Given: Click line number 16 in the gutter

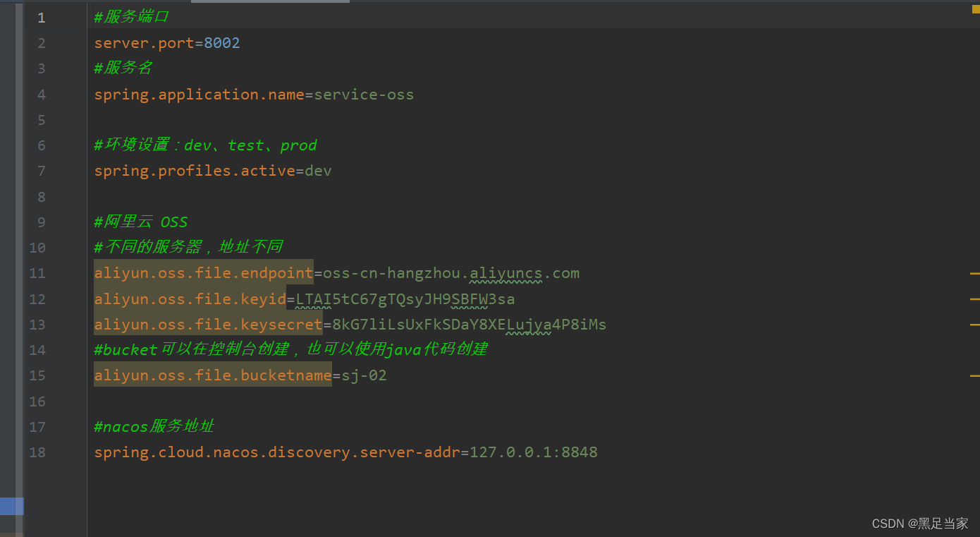Looking at the screenshot, I should tap(37, 402).
